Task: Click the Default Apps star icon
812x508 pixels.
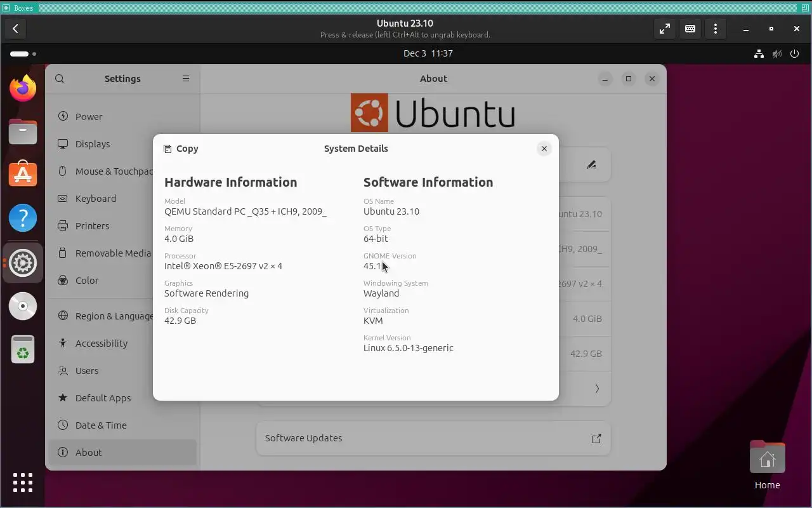Action: click(63, 398)
